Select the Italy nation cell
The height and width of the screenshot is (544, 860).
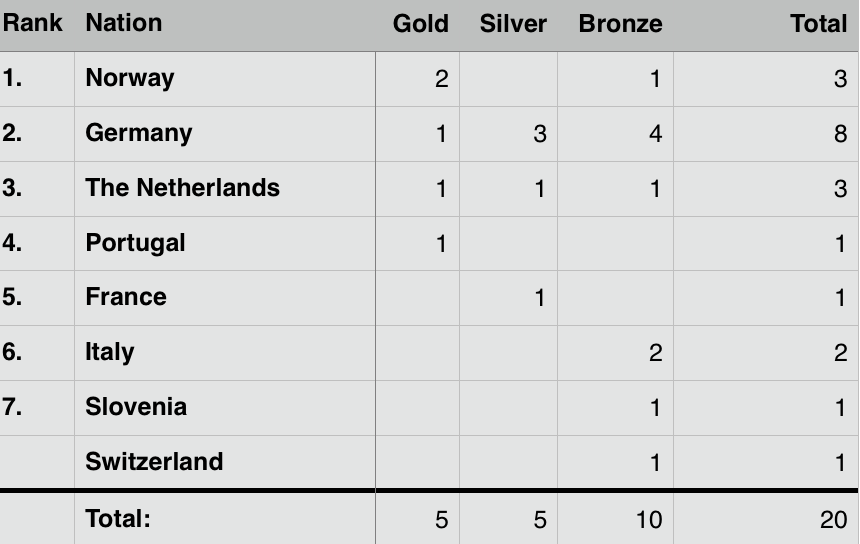pyautogui.click(x=225, y=353)
